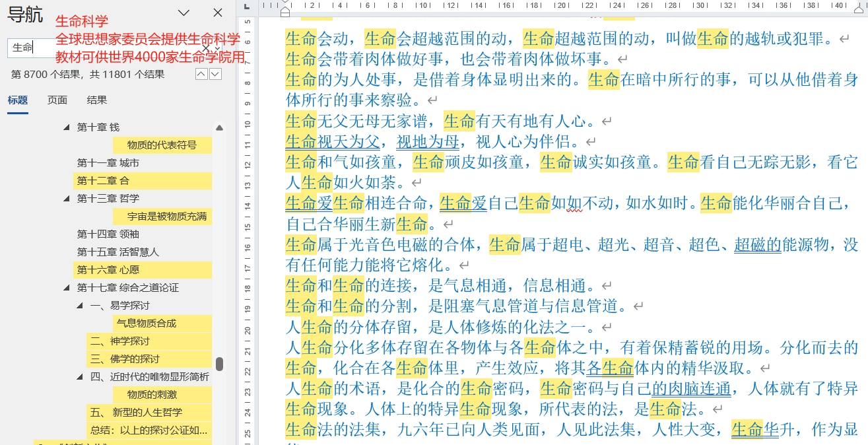Collapse the 一、易学探讨 subheading
Viewport: 868px width, 445px height.
coord(79,306)
